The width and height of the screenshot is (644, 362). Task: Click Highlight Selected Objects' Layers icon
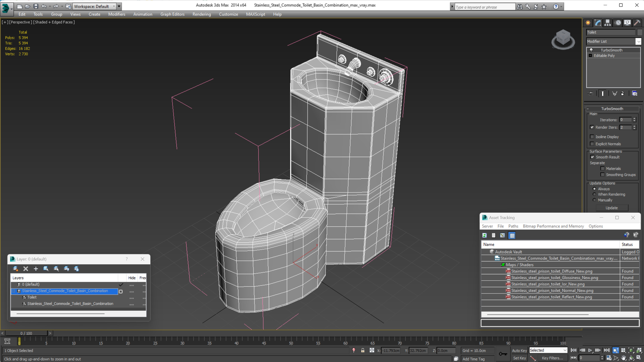pos(56,269)
